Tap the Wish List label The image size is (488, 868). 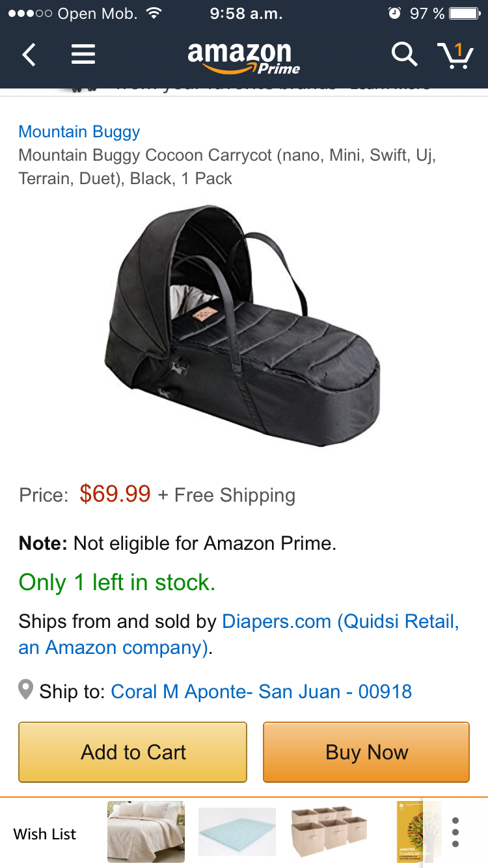[x=45, y=834]
